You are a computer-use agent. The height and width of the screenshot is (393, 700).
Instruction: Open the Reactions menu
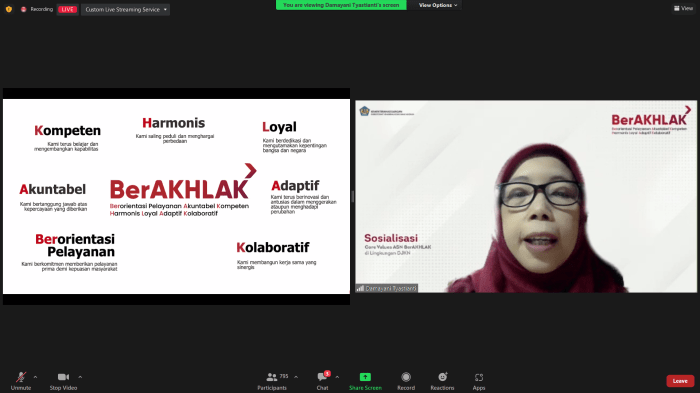(x=442, y=381)
